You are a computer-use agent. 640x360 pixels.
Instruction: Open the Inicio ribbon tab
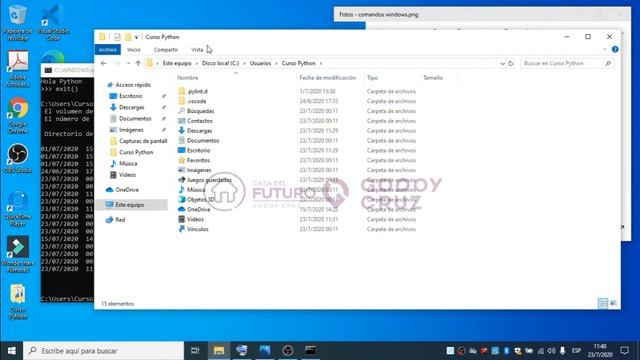[133, 49]
